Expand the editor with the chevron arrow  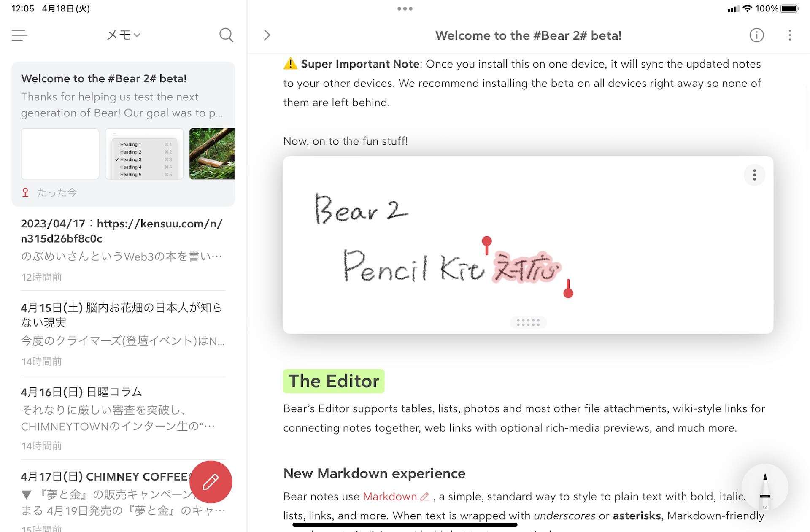pyautogui.click(x=267, y=35)
